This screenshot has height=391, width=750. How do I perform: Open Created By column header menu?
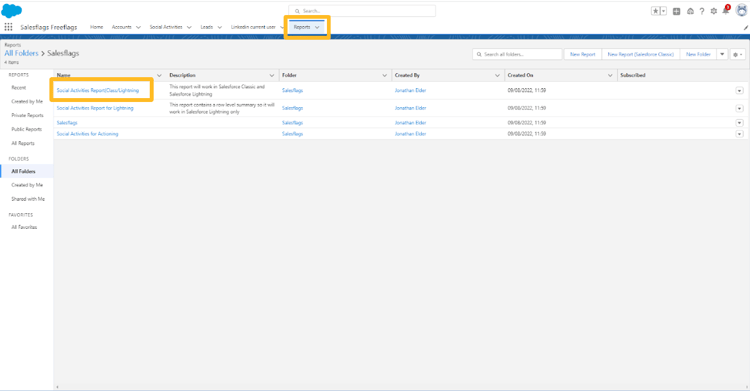pyautogui.click(x=497, y=75)
